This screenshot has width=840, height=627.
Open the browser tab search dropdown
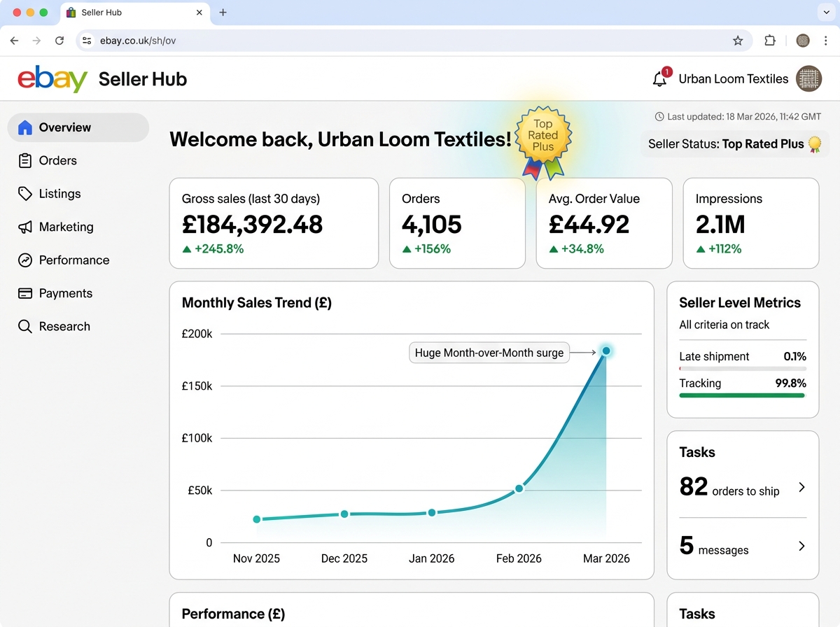click(826, 12)
